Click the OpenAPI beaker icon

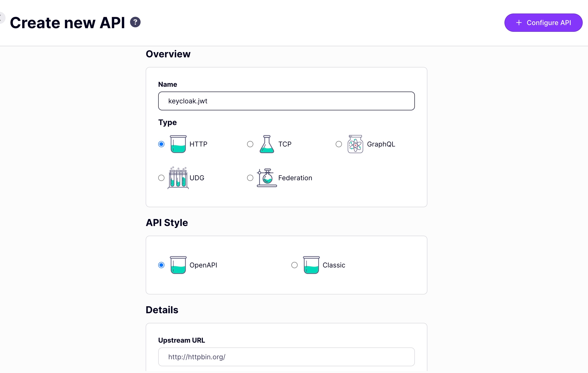tap(178, 265)
